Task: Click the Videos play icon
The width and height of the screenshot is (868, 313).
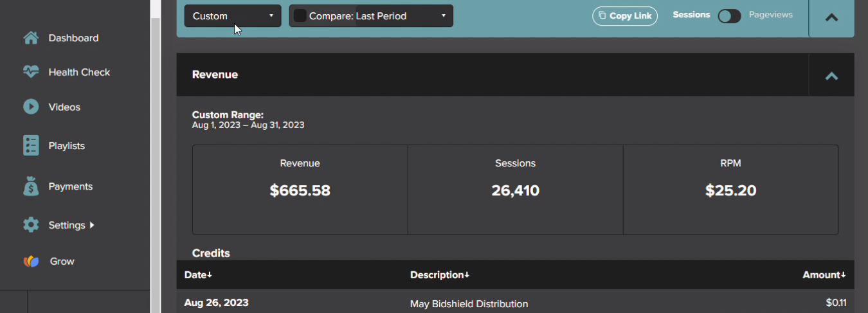Action: 31,107
